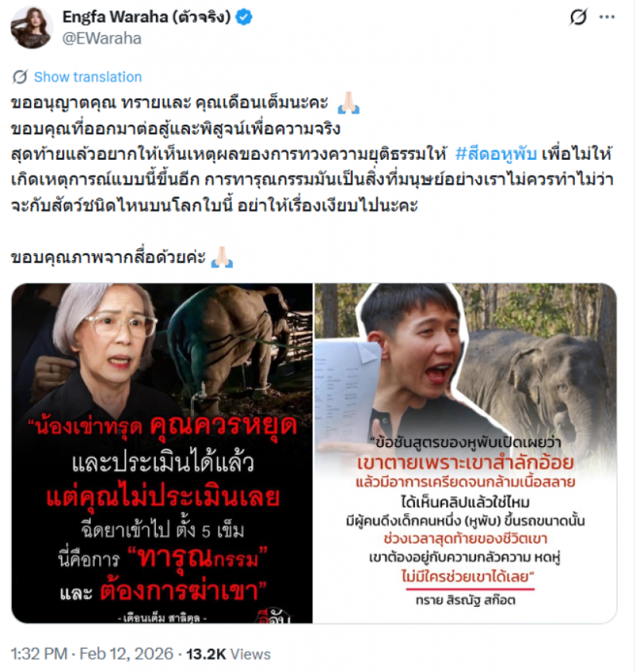Click the Grok icon beside the more menu

coord(578,17)
